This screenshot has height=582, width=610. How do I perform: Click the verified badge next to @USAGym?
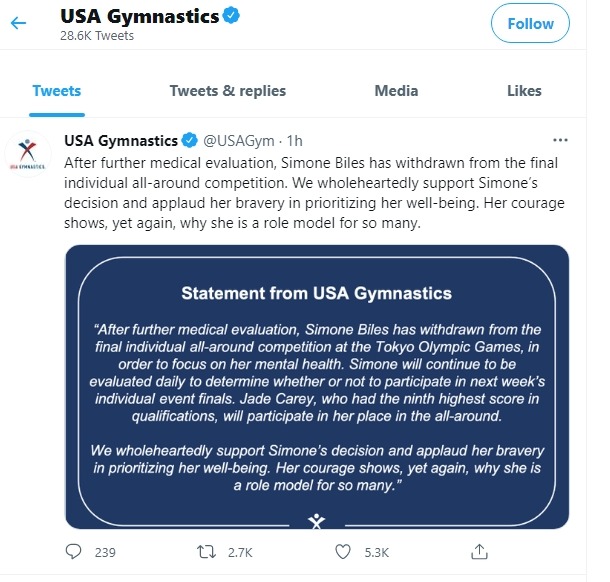pos(190,140)
